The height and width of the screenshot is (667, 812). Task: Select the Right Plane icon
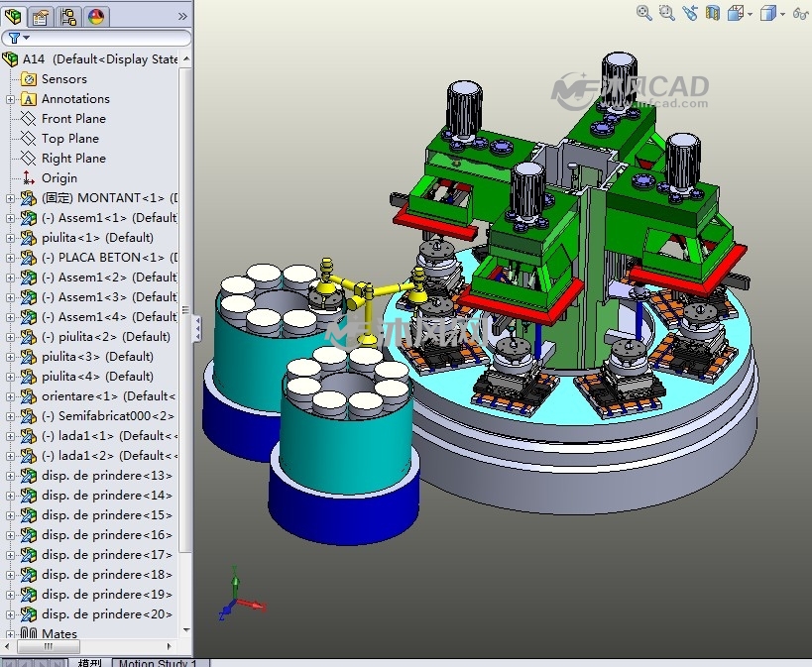[x=28, y=159]
